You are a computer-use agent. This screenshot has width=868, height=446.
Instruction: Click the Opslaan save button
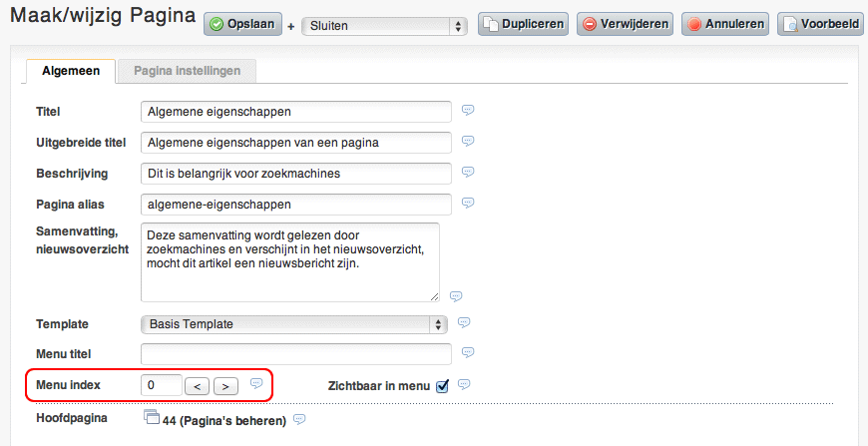click(242, 24)
